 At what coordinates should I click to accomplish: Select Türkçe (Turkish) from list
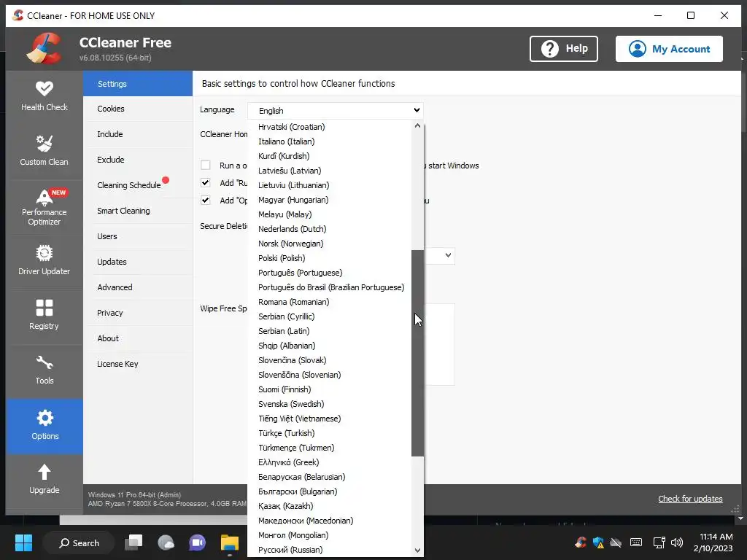click(x=330, y=433)
